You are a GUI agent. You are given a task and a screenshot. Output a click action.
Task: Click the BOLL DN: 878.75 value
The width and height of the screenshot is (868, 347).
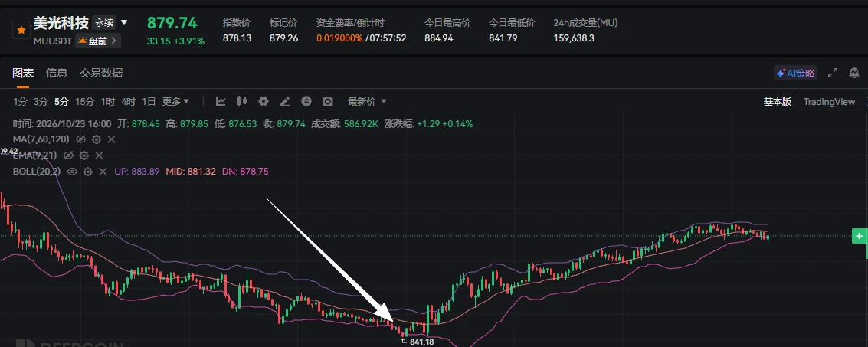click(x=245, y=172)
